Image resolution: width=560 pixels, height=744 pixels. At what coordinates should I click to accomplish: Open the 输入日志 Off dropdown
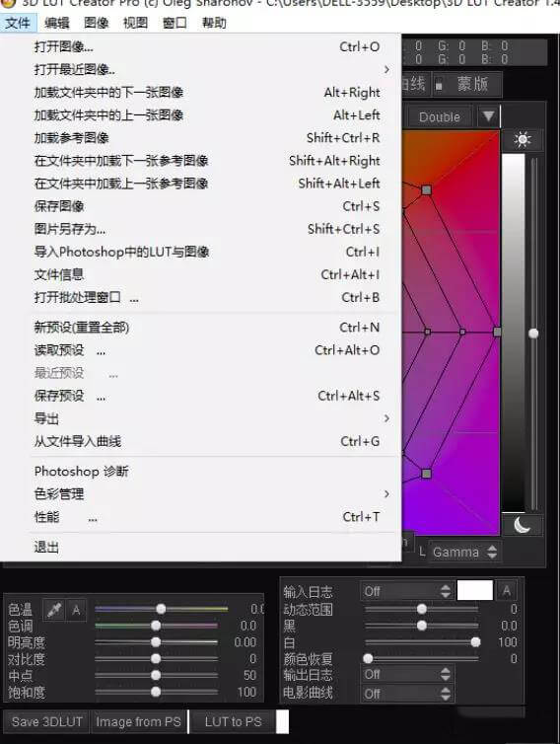click(406, 591)
